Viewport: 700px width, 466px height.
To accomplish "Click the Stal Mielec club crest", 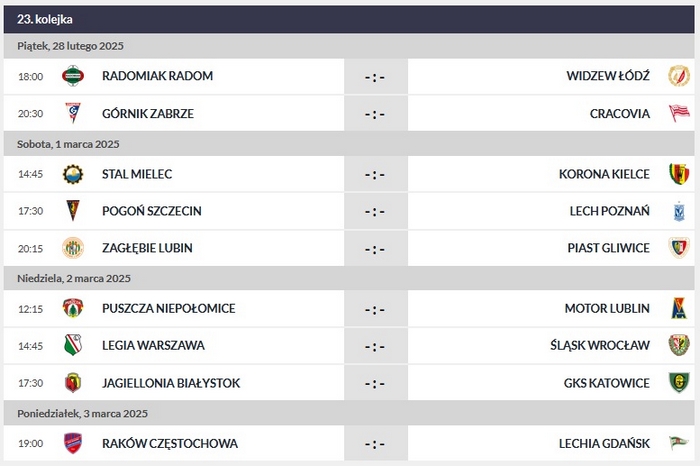I will (73, 174).
